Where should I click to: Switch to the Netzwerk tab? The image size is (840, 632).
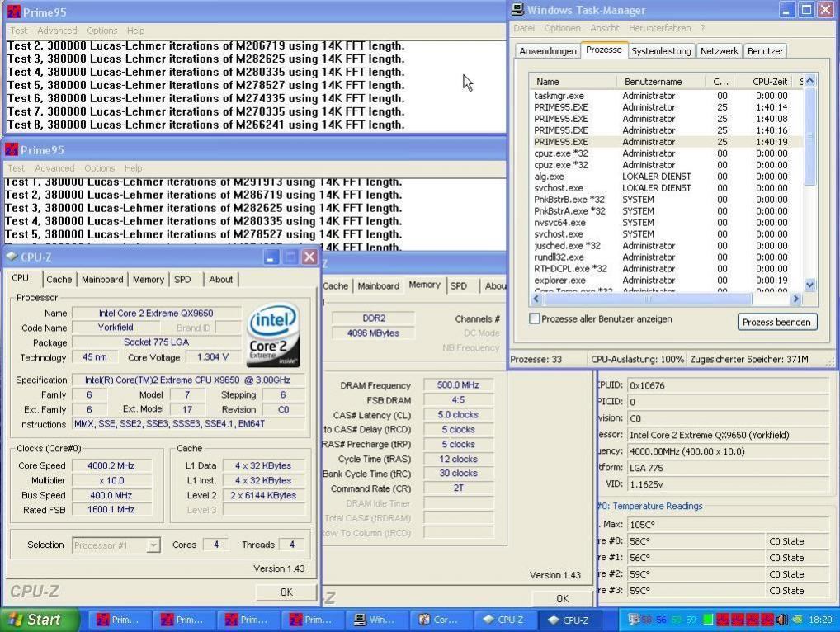(x=719, y=51)
